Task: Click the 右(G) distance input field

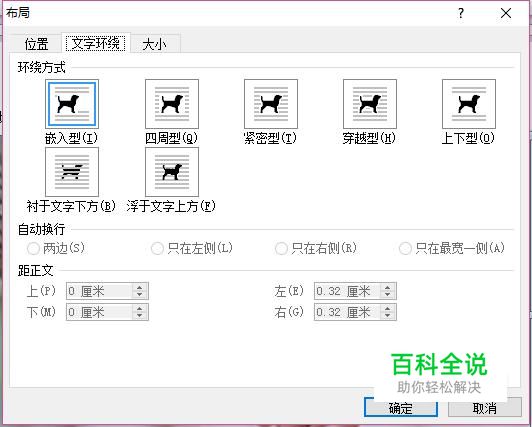Action: (347, 312)
